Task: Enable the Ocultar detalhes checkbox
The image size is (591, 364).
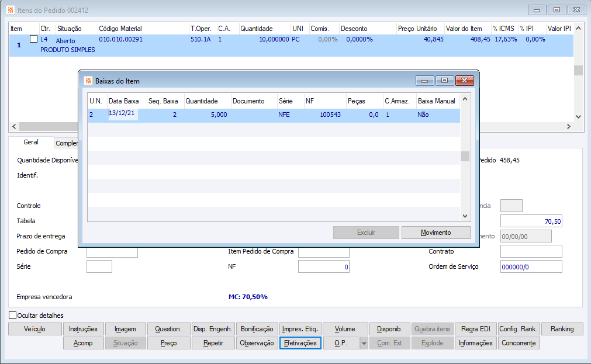Action: [12, 316]
